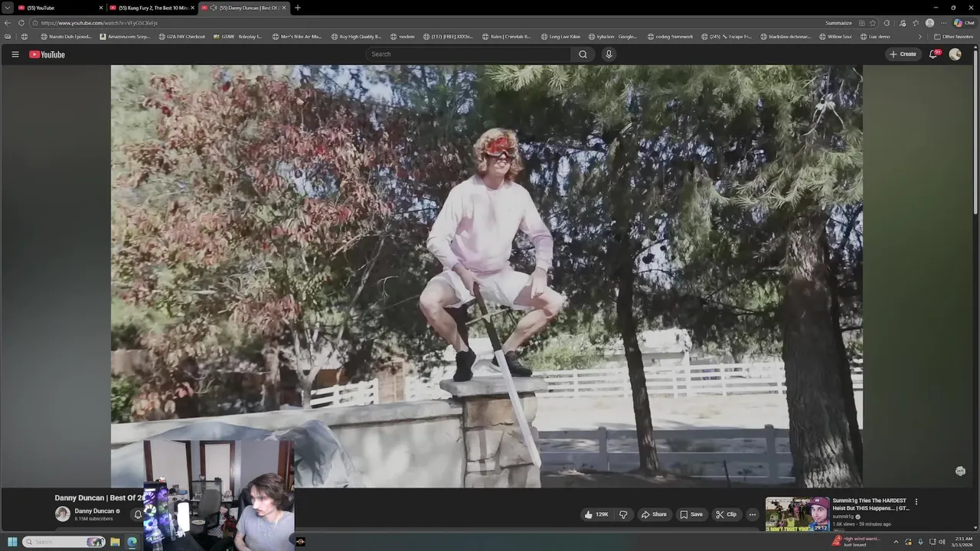Click the address bar URL
This screenshot has height=551, width=980.
click(x=100, y=23)
